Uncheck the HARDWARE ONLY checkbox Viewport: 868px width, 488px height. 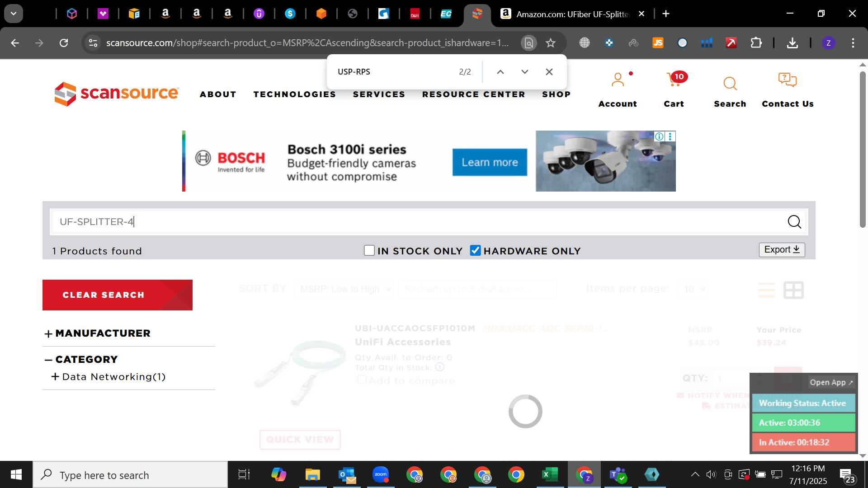point(475,250)
